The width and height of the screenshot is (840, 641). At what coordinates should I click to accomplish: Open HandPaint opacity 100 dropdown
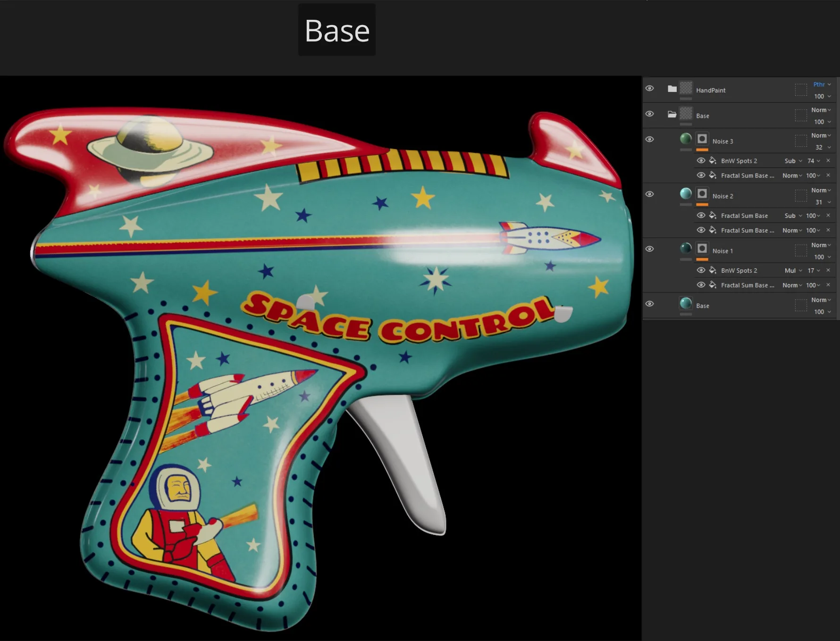tap(822, 96)
